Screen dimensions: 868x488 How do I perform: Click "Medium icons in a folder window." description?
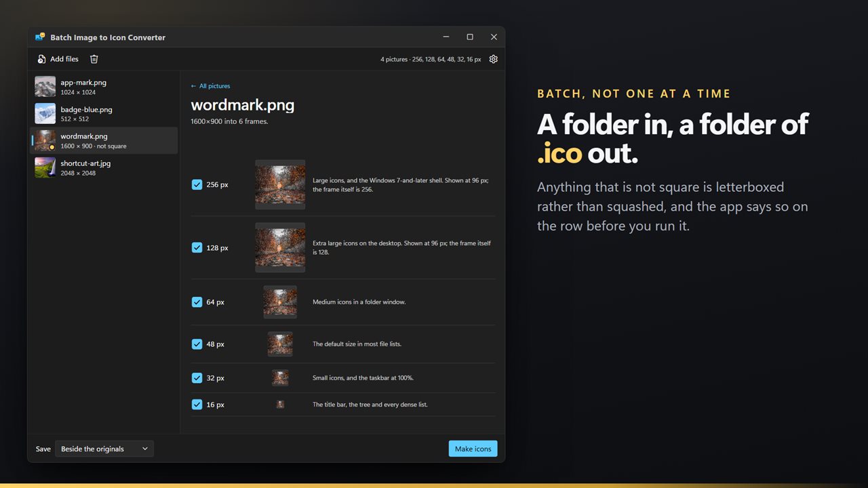[359, 302]
